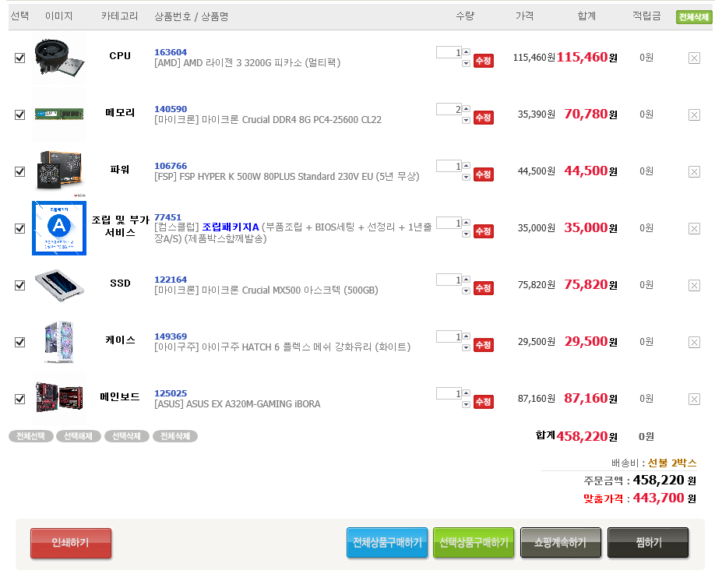Click the blue 전체상품구매하기 button
This screenshot has height=588, width=715.
point(386,542)
